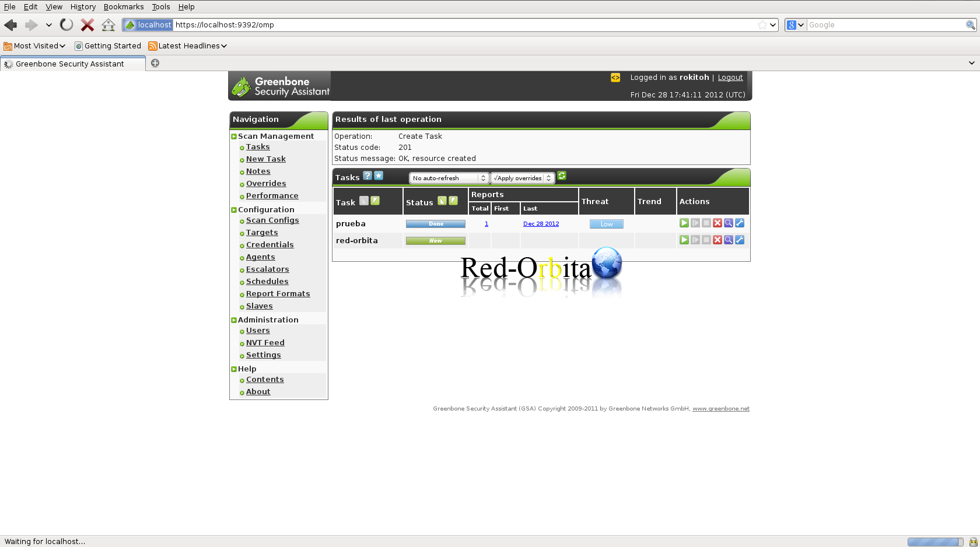The image size is (980, 547).
Task: Open the Apply overrides dropdown
Action: point(522,178)
